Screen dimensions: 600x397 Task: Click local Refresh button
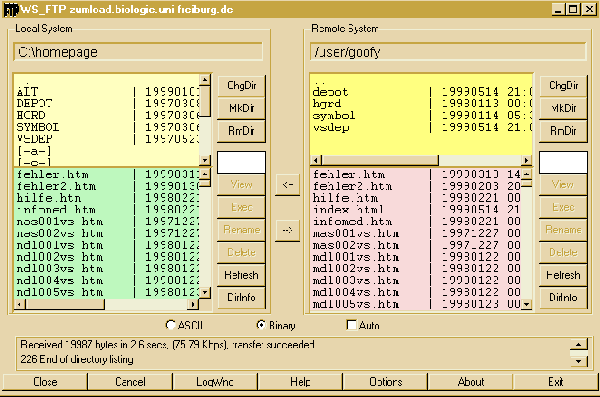click(241, 275)
